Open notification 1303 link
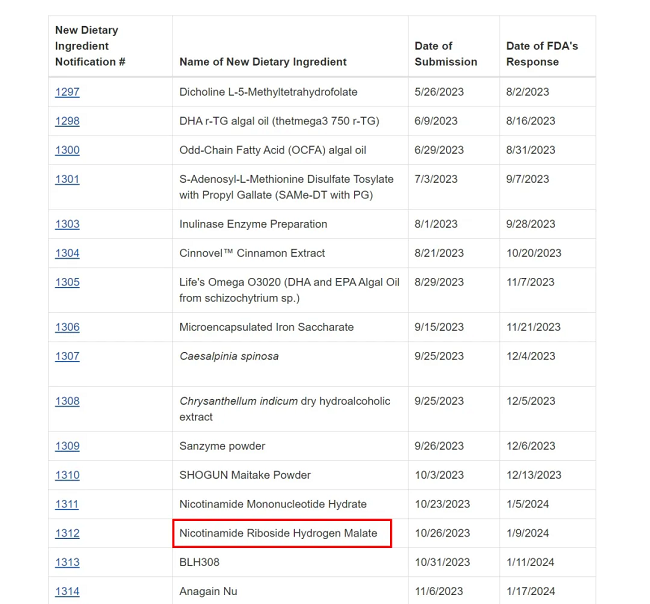Viewport: 650px width, 604px height. tap(67, 224)
